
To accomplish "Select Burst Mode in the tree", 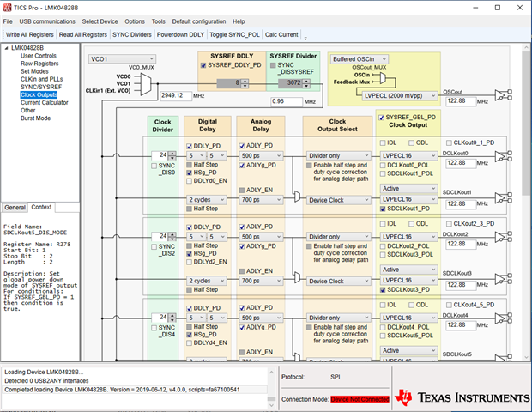I will (36, 118).
